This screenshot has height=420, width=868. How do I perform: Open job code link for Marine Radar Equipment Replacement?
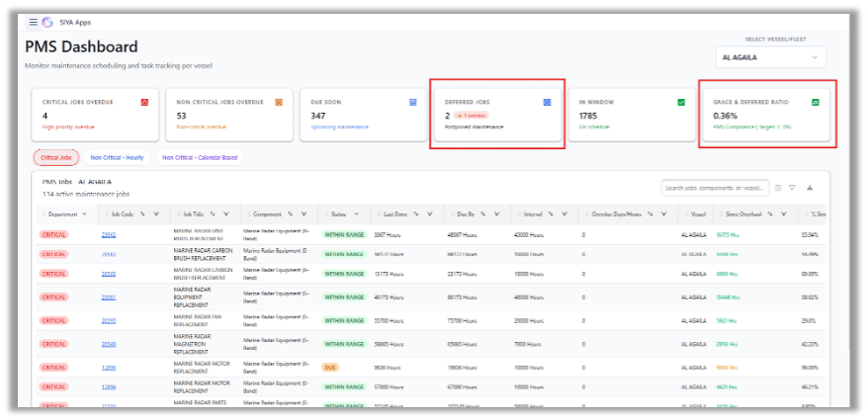click(109, 297)
